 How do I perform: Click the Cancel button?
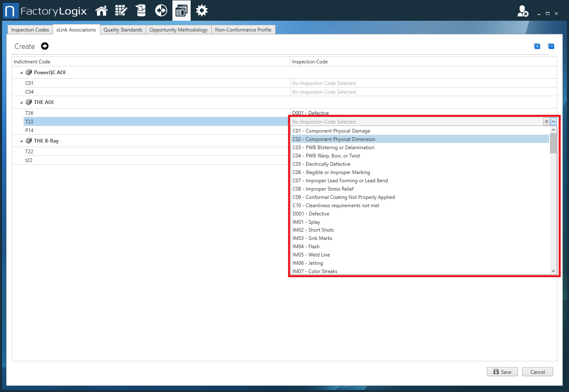pyautogui.click(x=538, y=372)
